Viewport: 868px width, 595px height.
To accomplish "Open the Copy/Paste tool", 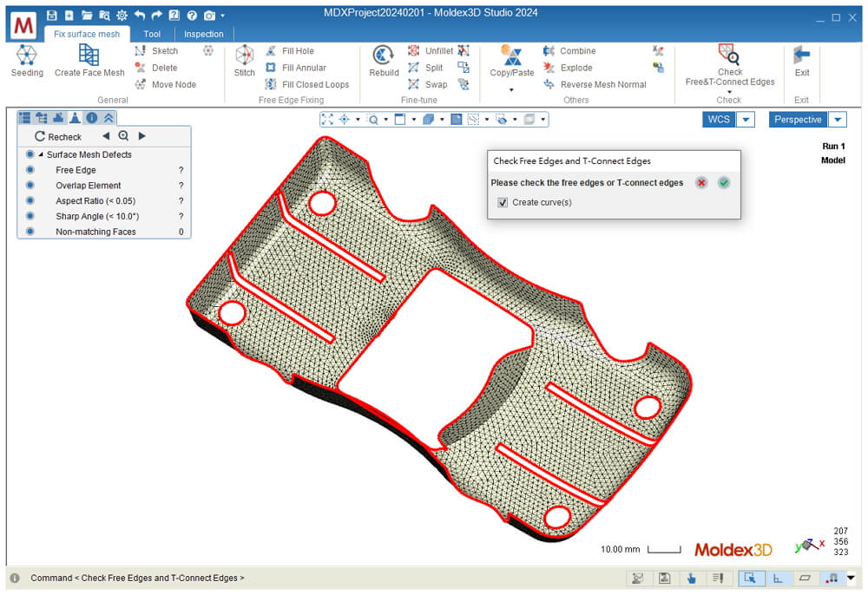I will click(511, 61).
